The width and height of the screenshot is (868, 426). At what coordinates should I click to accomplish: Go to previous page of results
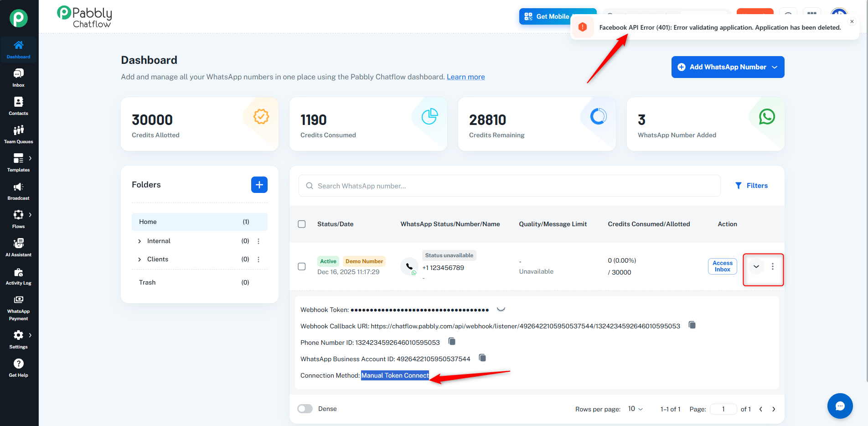761,409
